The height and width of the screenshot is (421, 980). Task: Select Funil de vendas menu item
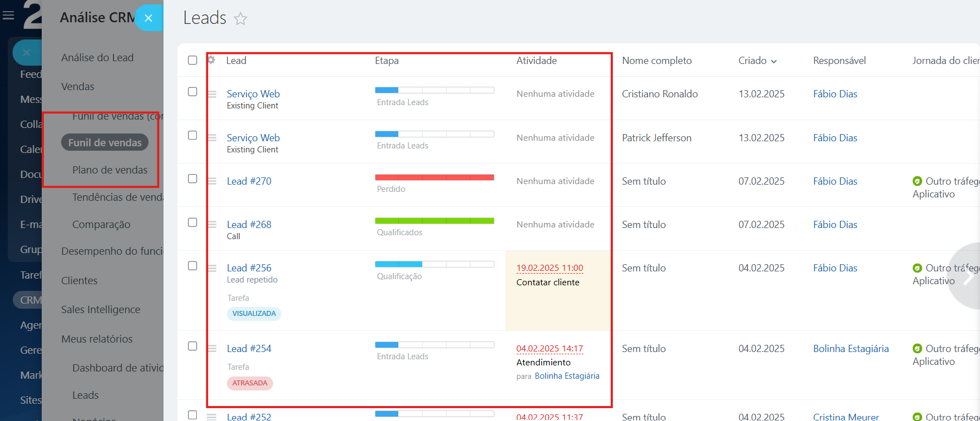point(105,142)
